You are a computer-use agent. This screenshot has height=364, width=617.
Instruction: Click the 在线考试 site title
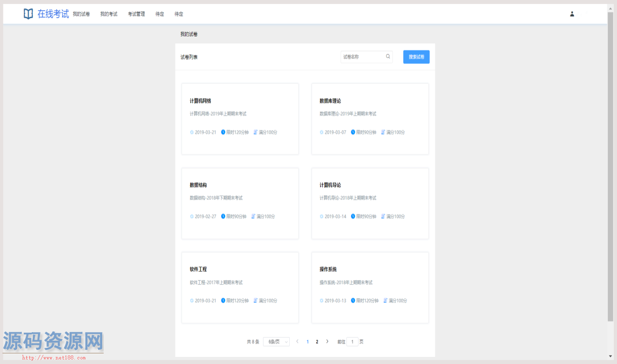53,14
